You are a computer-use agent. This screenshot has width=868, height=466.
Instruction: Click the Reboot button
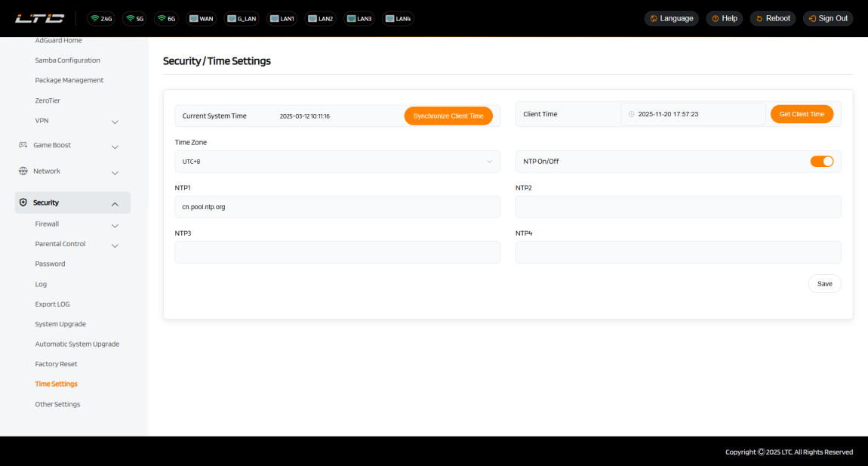tap(772, 18)
